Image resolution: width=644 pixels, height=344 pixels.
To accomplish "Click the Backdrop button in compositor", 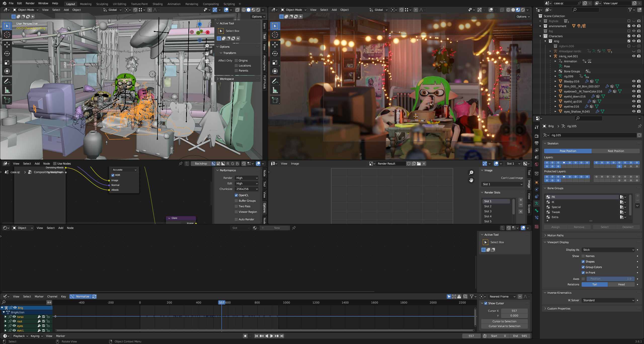I will click(201, 164).
